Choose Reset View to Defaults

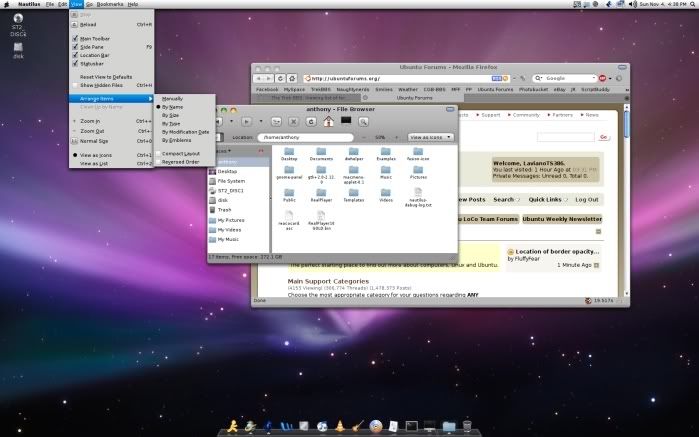point(106,77)
